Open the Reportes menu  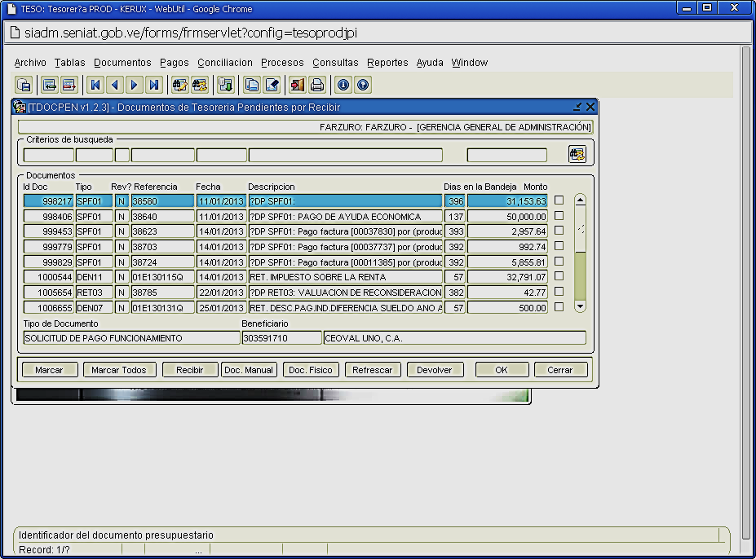pos(387,63)
